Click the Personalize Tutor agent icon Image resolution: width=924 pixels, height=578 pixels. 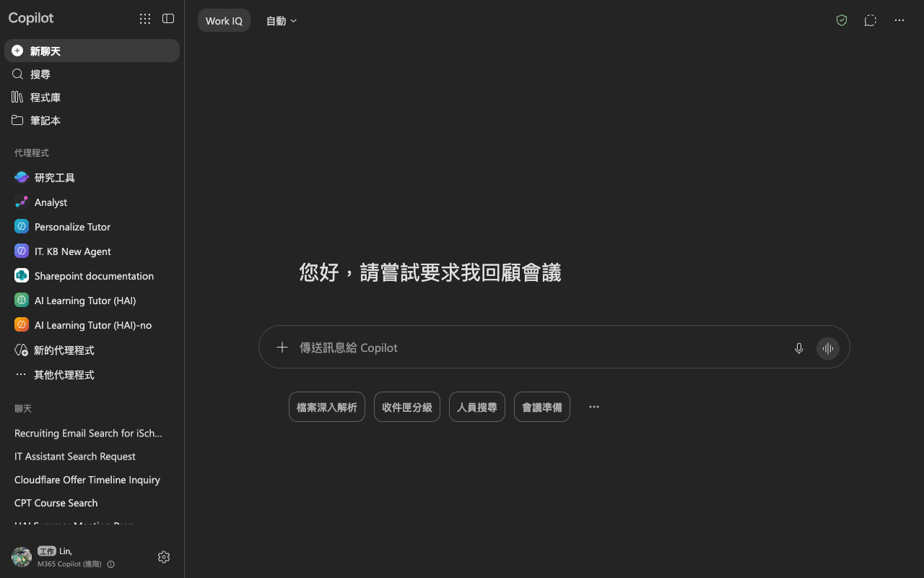pos(22,227)
